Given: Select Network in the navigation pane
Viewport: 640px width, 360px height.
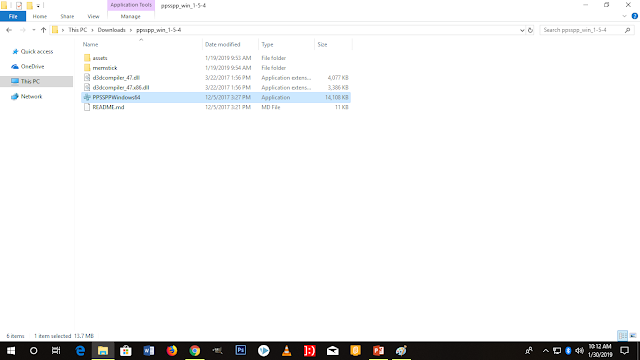Looking at the screenshot, I should 27,97.
